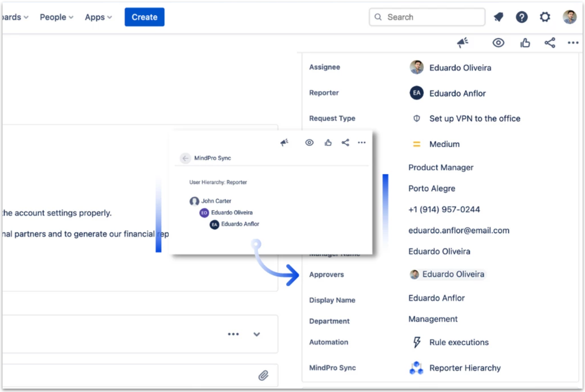Open the settings gear icon

[x=545, y=17]
